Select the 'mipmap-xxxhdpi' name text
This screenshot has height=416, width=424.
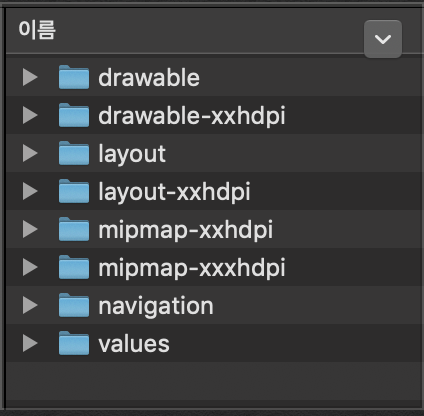pos(192,268)
